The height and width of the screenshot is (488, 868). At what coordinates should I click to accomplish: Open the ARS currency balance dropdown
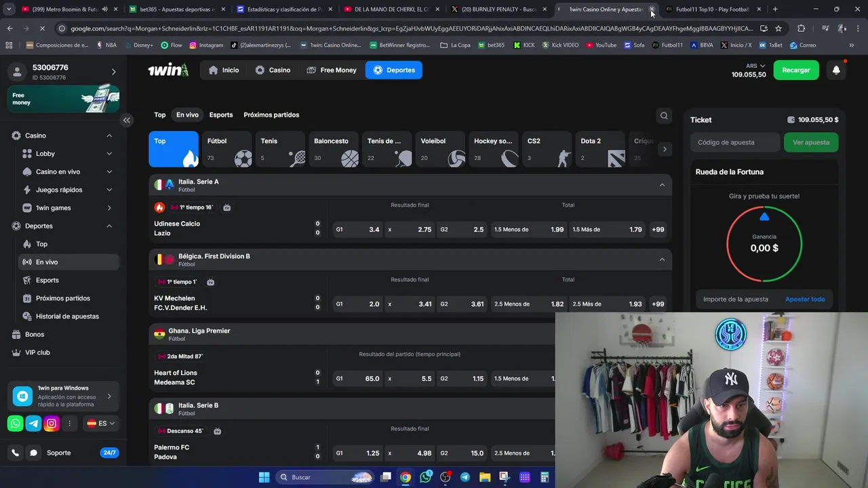[x=749, y=70]
